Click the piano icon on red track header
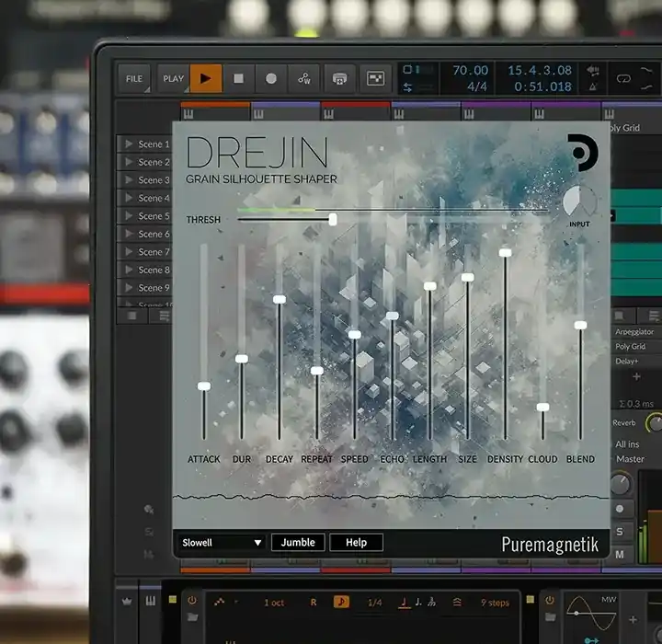 (x=328, y=114)
